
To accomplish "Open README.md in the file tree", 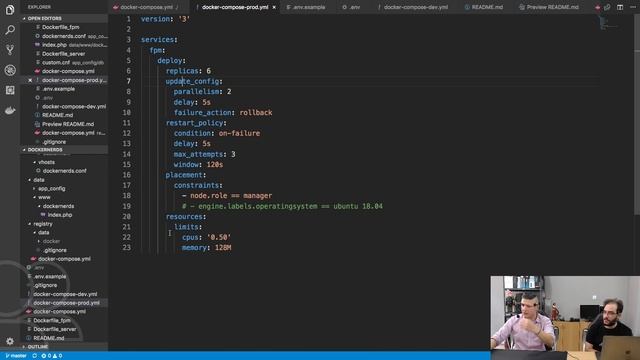I will coord(49,338).
